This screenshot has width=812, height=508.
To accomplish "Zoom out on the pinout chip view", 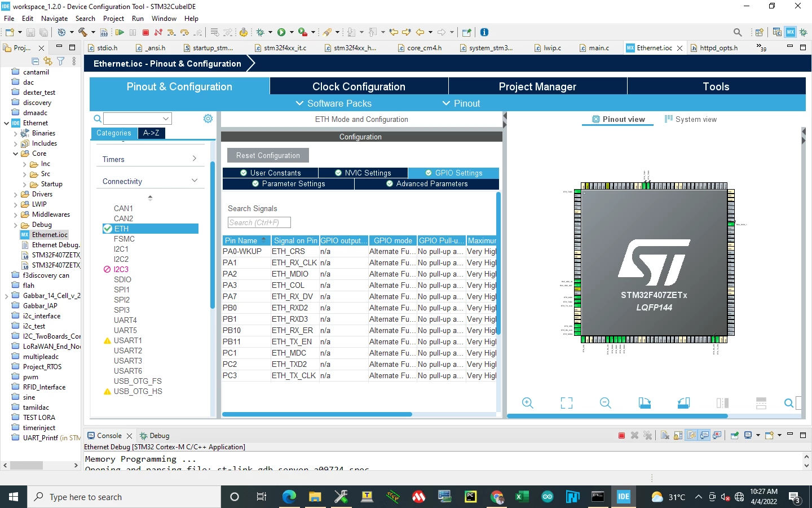I will 606,403.
